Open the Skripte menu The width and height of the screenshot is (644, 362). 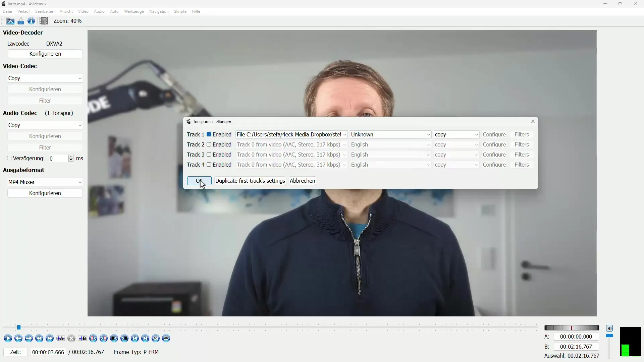click(x=180, y=11)
